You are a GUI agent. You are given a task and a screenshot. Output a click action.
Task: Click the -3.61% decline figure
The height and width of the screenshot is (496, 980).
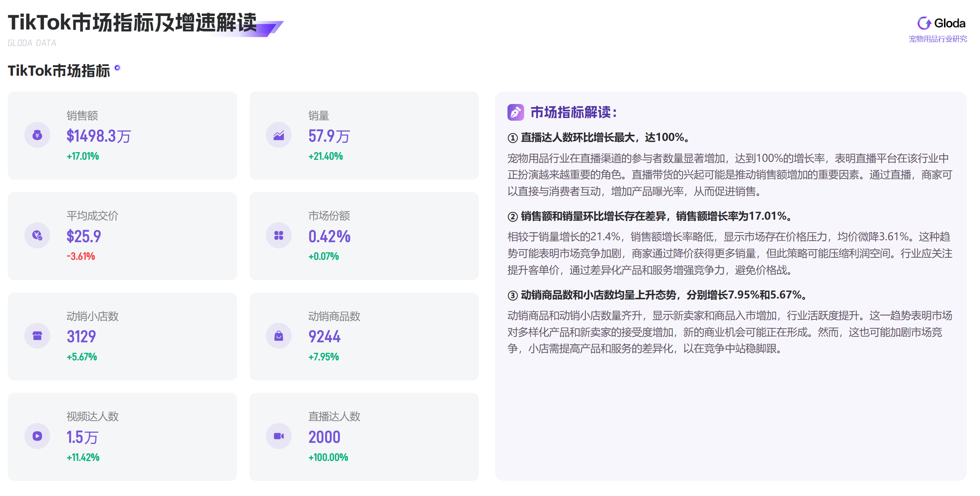click(x=81, y=256)
